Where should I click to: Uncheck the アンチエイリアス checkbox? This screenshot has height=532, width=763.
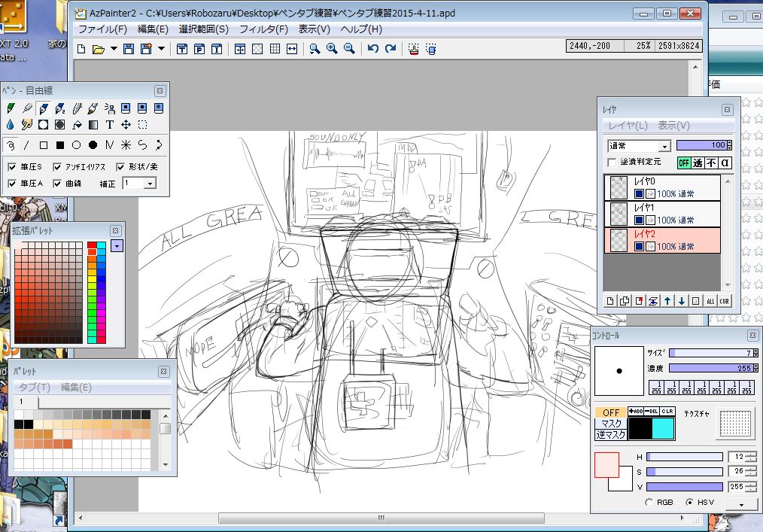[x=57, y=166]
